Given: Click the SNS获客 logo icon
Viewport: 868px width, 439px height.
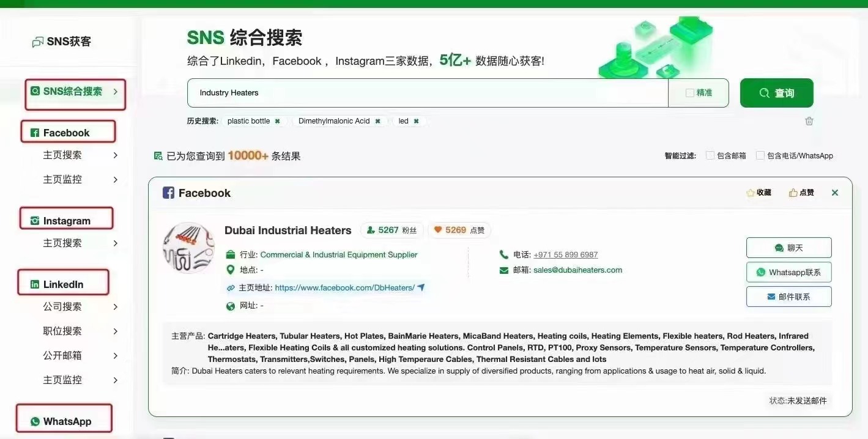Looking at the screenshot, I should 37,42.
